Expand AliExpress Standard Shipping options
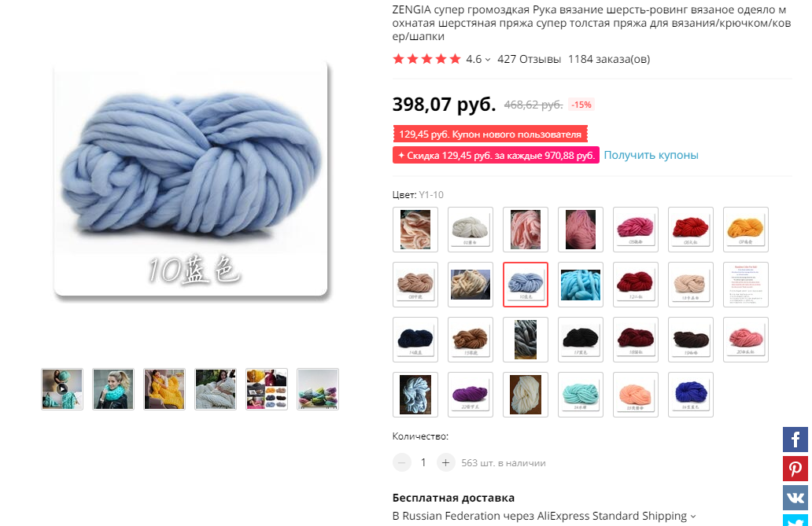812x526 pixels. click(x=693, y=516)
